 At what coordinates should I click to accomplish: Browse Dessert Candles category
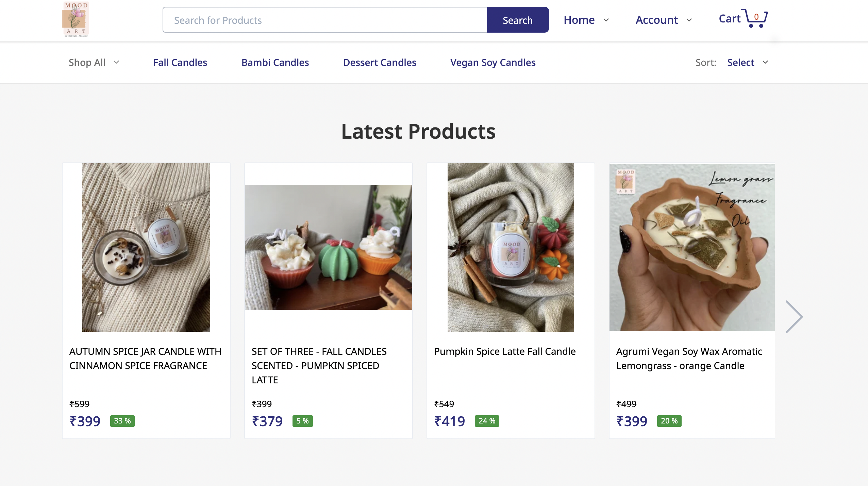tap(380, 63)
